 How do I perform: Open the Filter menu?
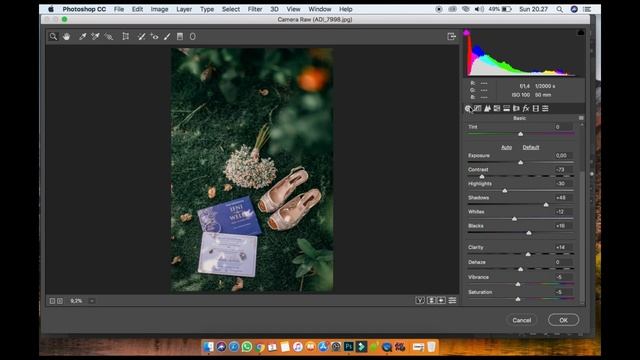[x=255, y=9]
